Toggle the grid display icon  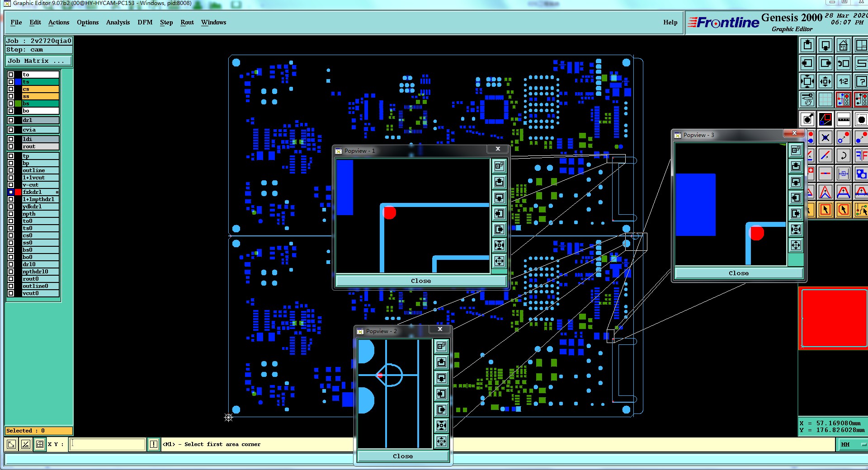point(826,99)
